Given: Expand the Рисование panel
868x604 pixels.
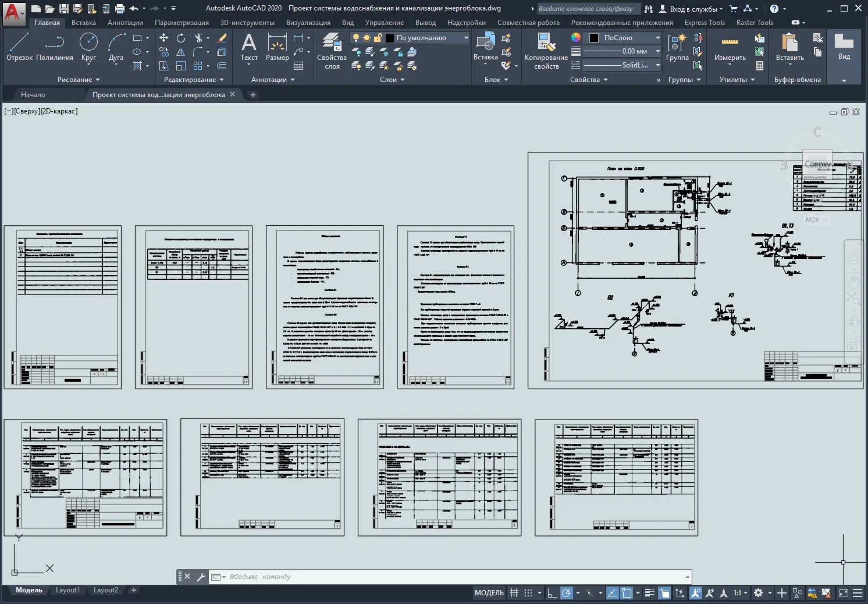Looking at the screenshot, I should pos(79,80).
